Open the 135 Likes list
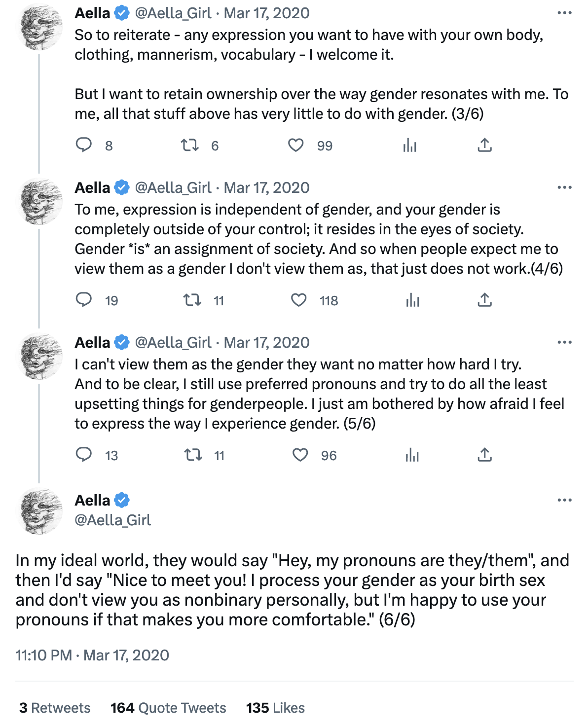588x727 pixels. [x=275, y=708]
